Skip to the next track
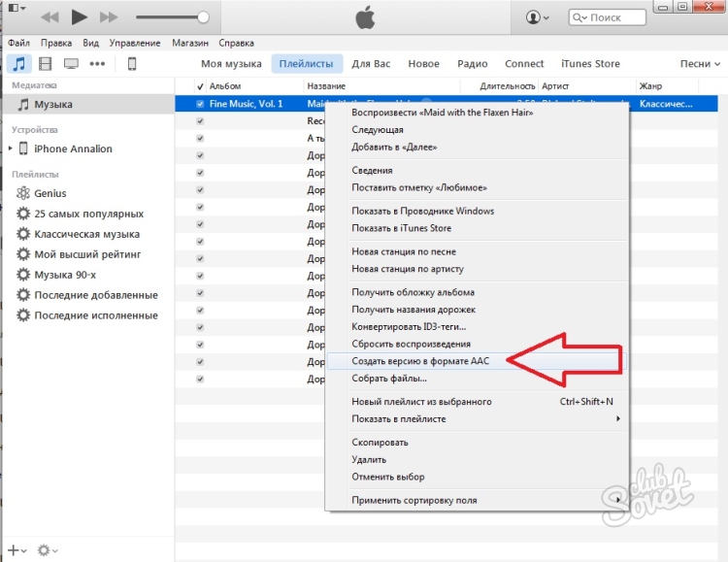The image size is (728, 562). 108,17
